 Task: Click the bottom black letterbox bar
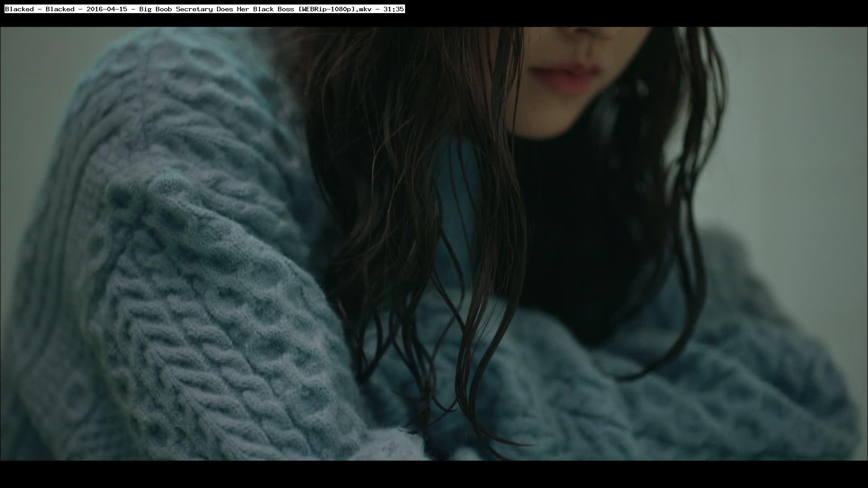point(434,474)
